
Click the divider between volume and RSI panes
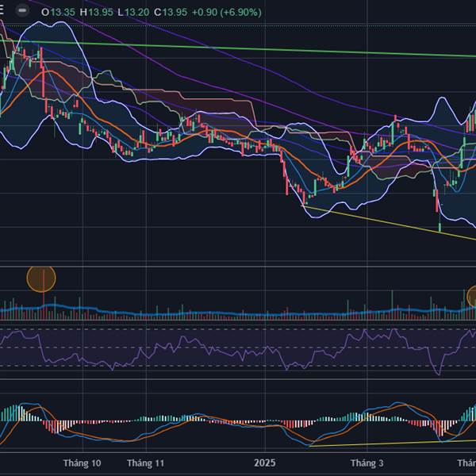coord(238,321)
